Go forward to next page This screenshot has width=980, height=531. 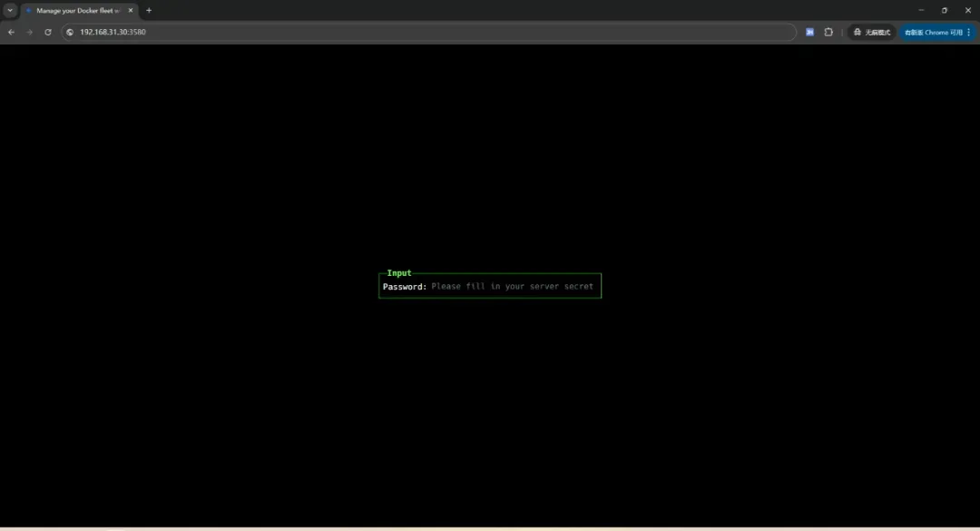coord(29,32)
